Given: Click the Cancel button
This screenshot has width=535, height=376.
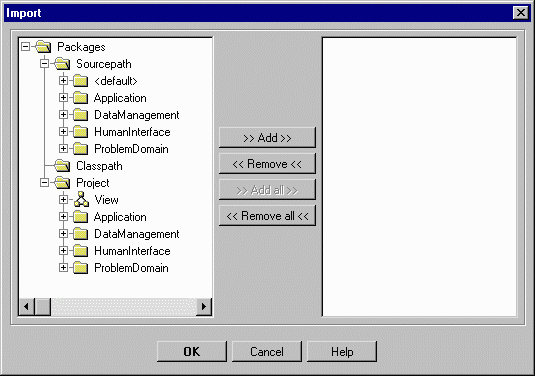Looking at the screenshot, I should coord(267,351).
